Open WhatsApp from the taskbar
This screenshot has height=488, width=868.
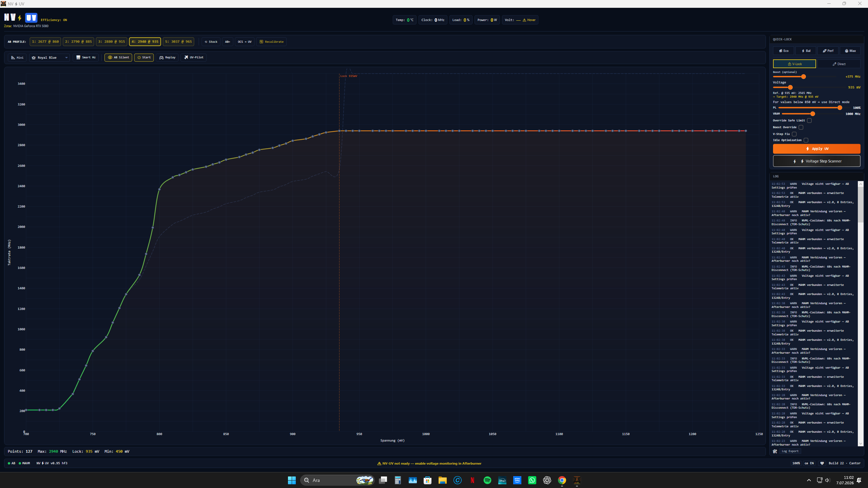click(x=532, y=480)
